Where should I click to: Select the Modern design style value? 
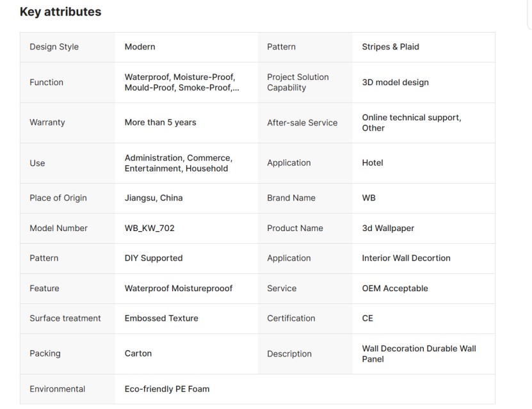point(140,47)
